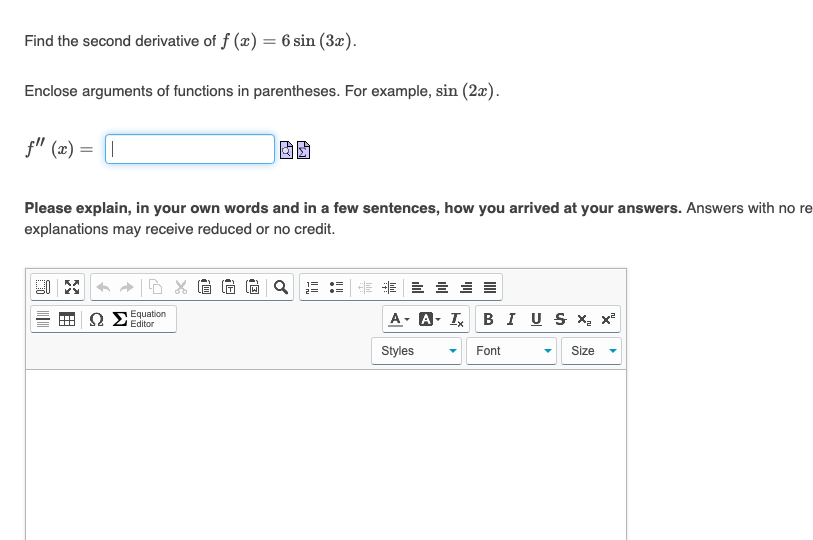Open Find in the editor

[x=281, y=287]
